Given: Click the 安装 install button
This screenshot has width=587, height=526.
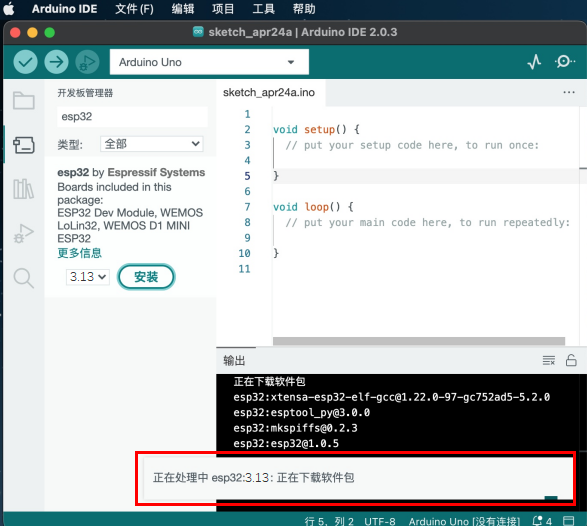Looking at the screenshot, I should (x=146, y=277).
